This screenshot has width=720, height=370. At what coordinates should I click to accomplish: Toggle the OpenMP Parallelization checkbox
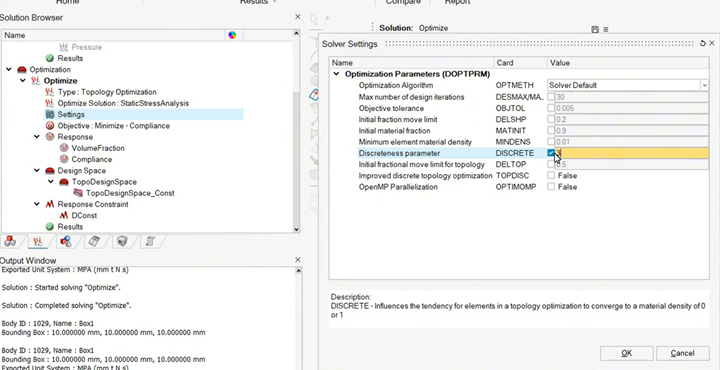point(551,187)
